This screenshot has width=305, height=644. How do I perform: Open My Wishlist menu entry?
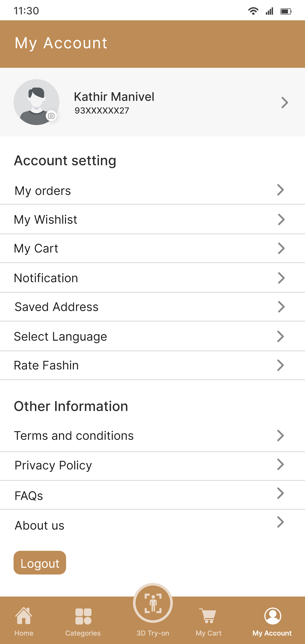(x=46, y=219)
